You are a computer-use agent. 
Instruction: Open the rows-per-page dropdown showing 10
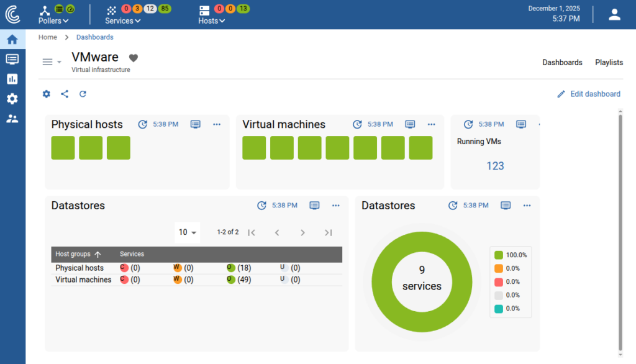click(187, 232)
